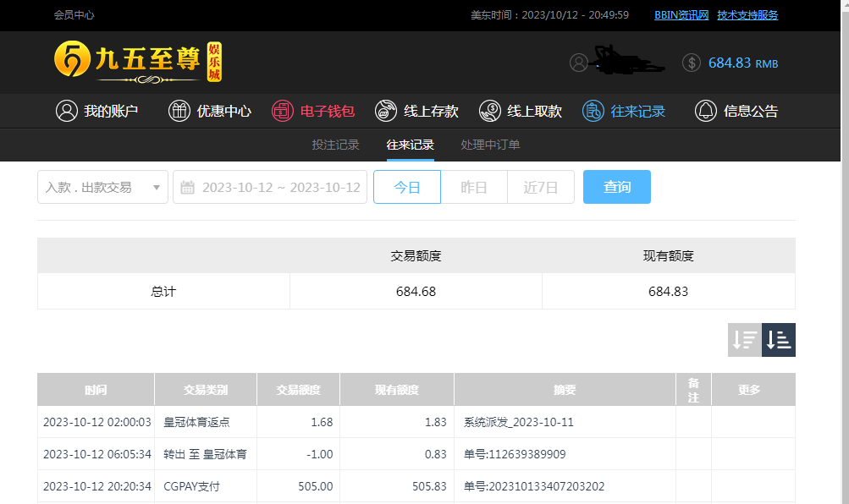Select the 往来记录 sub-tab
This screenshot has height=504, width=849.
410,145
